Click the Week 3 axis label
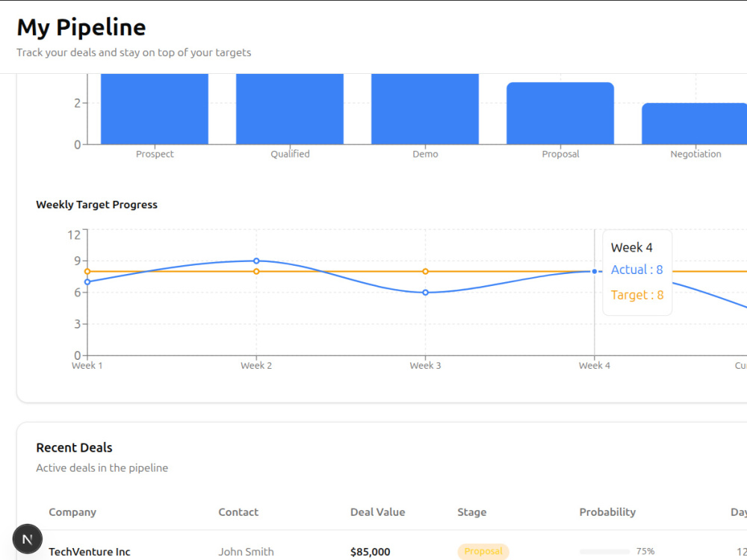 [x=426, y=366]
